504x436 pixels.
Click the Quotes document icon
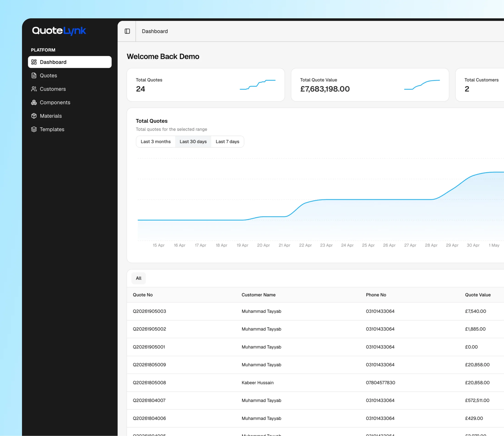click(34, 75)
